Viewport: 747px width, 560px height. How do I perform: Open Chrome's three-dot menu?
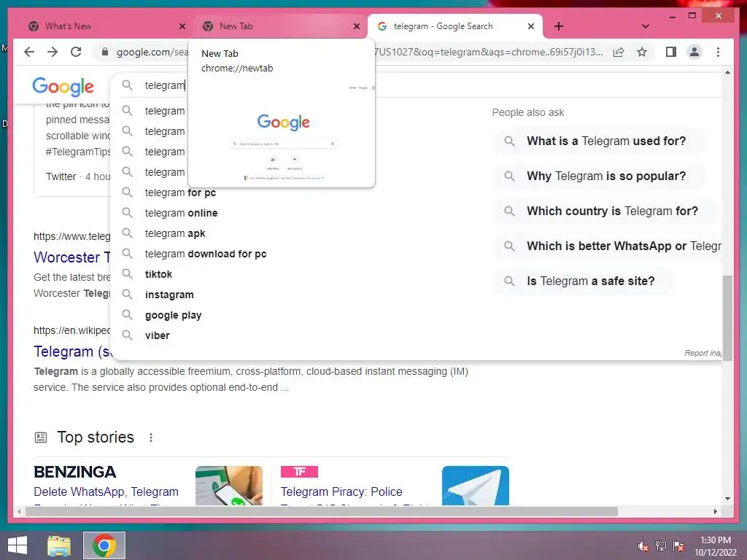tap(718, 52)
